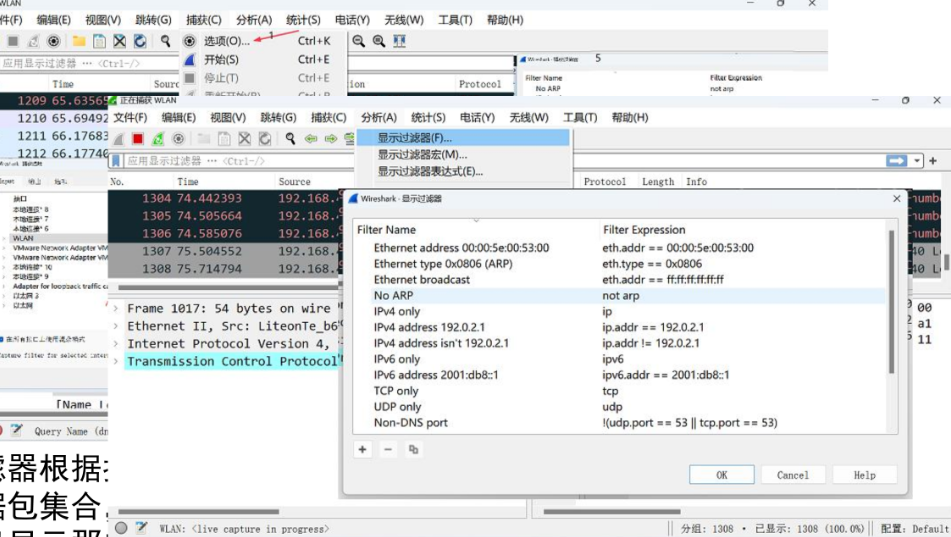
Task: Click the find packet magnifier icon
Action: [291, 139]
